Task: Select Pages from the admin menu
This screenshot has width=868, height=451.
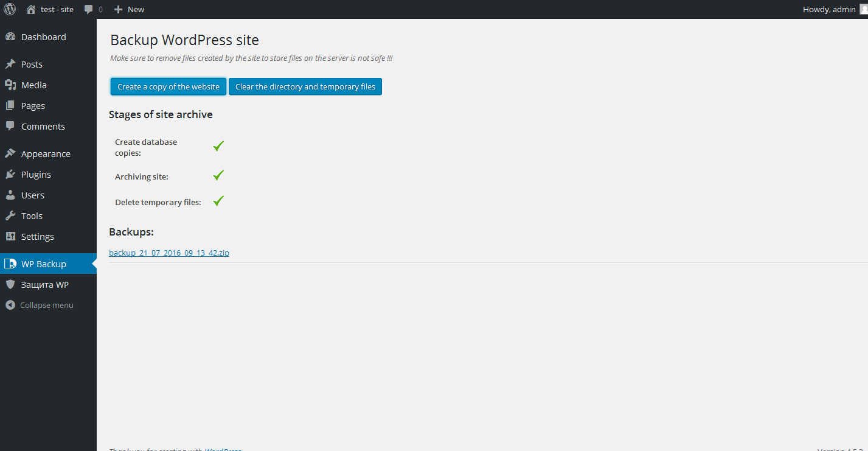Action: 48,106
